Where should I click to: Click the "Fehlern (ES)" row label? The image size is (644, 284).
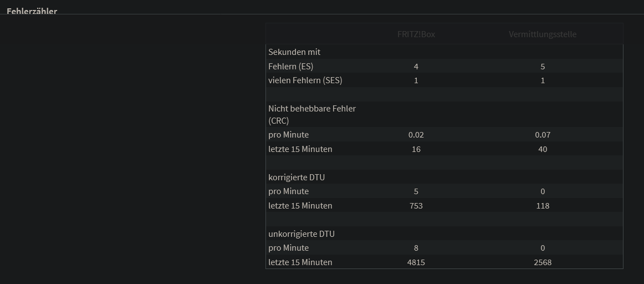point(290,67)
